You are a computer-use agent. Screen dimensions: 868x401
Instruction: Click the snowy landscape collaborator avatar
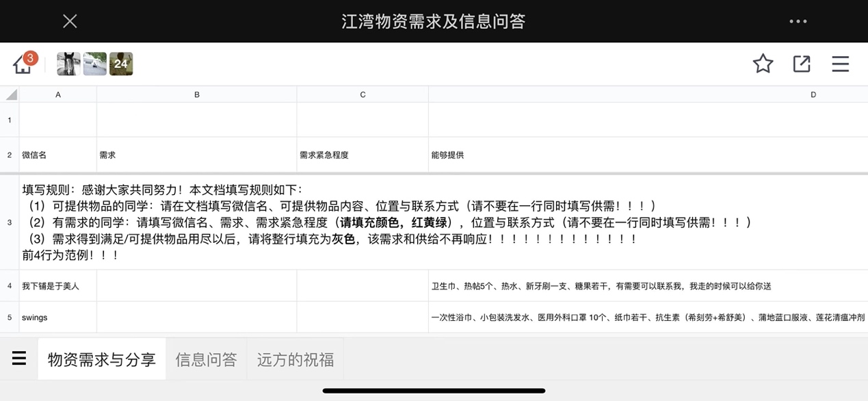(x=95, y=64)
